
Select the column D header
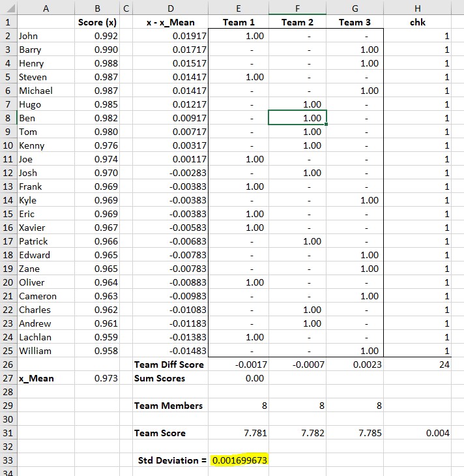click(170, 8)
